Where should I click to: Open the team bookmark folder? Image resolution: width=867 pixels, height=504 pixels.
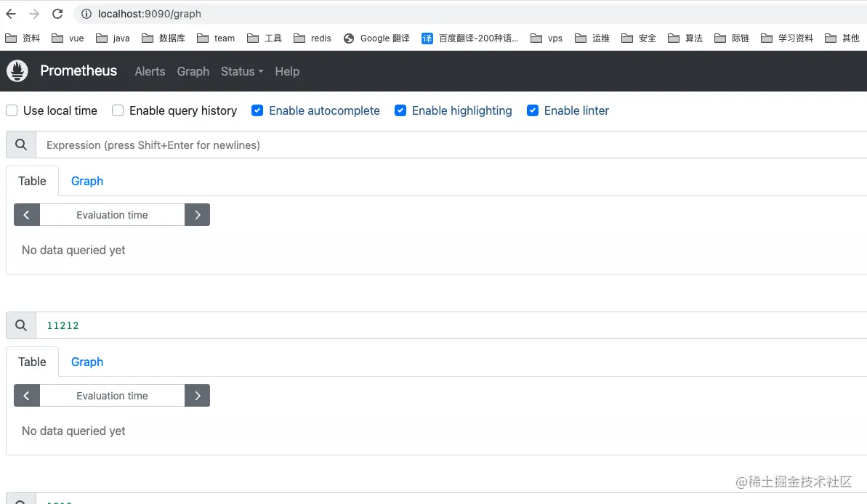pyautogui.click(x=216, y=38)
